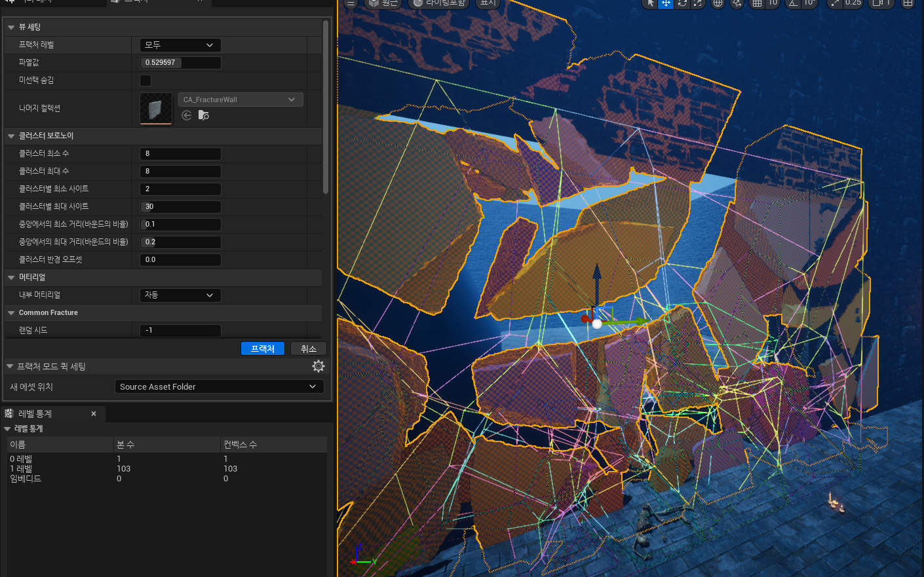Open scale snap value 0.25

tap(853, 3)
